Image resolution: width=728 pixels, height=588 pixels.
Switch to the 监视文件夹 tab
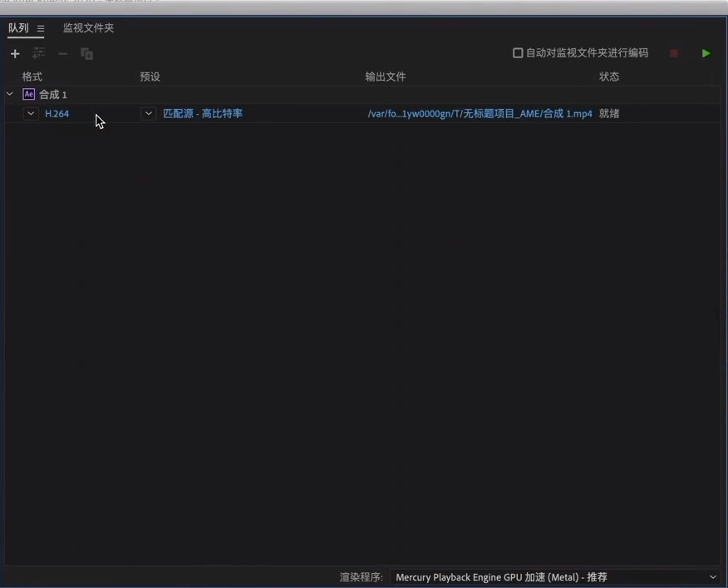[x=88, y=28]
